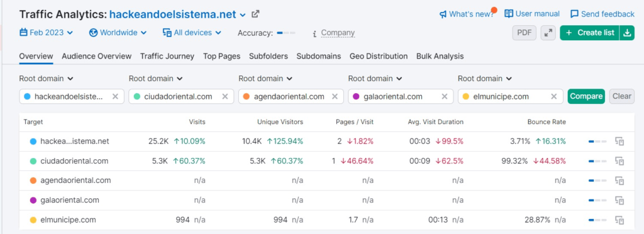
Task: Open the User manual book icon
Action: [x=509, y=14]
